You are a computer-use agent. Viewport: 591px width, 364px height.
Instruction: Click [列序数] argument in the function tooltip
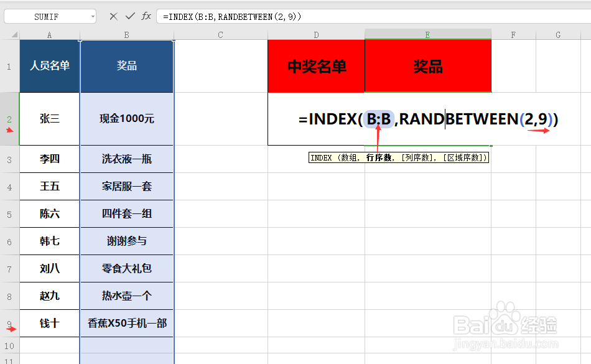click(417, 158)
